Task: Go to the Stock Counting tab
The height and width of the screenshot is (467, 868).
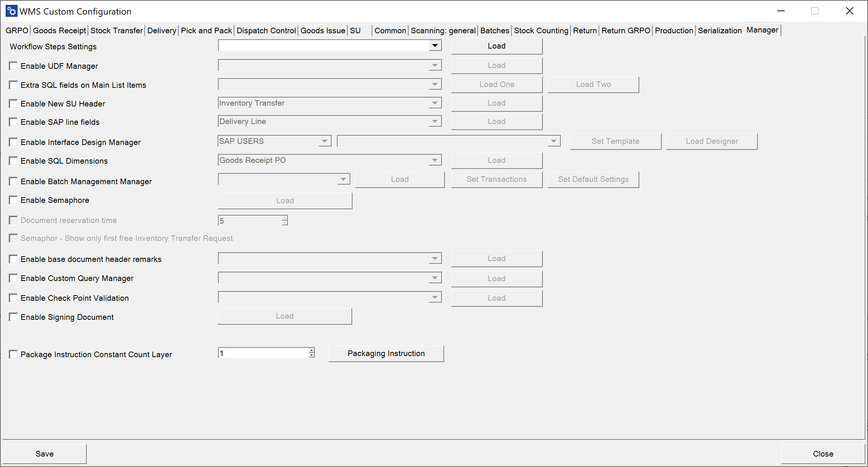Action: click(541, 31)
